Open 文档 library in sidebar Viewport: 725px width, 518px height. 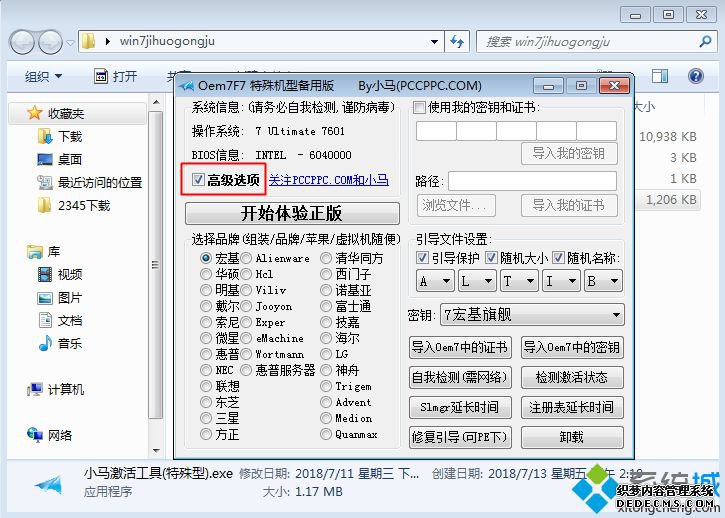pyautogui.click(x=60, y=321)
